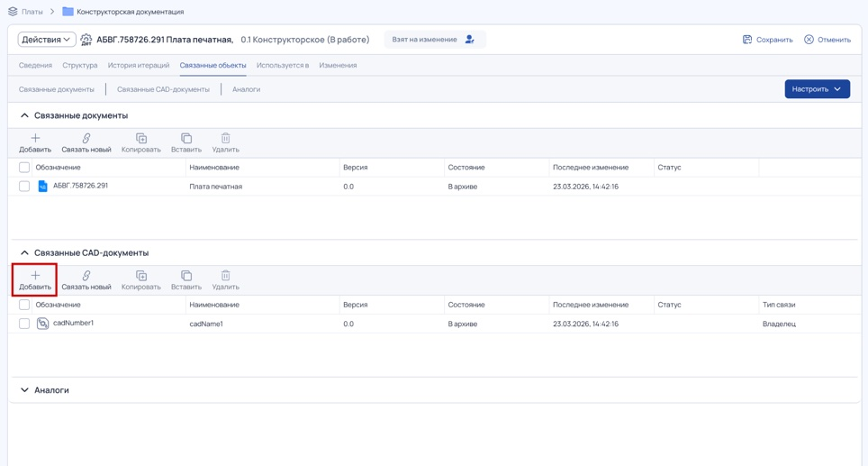Open the Действия dropdown
This screenshot has width=868, height=466.
(x=47, y=40)
